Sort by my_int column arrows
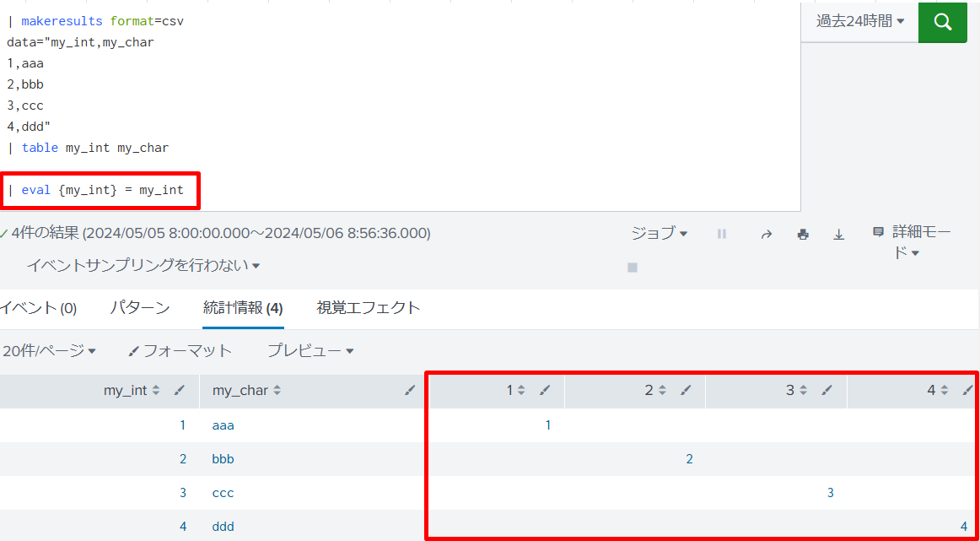980x541 pixels. pyautogui.click(x=156, y=390)
